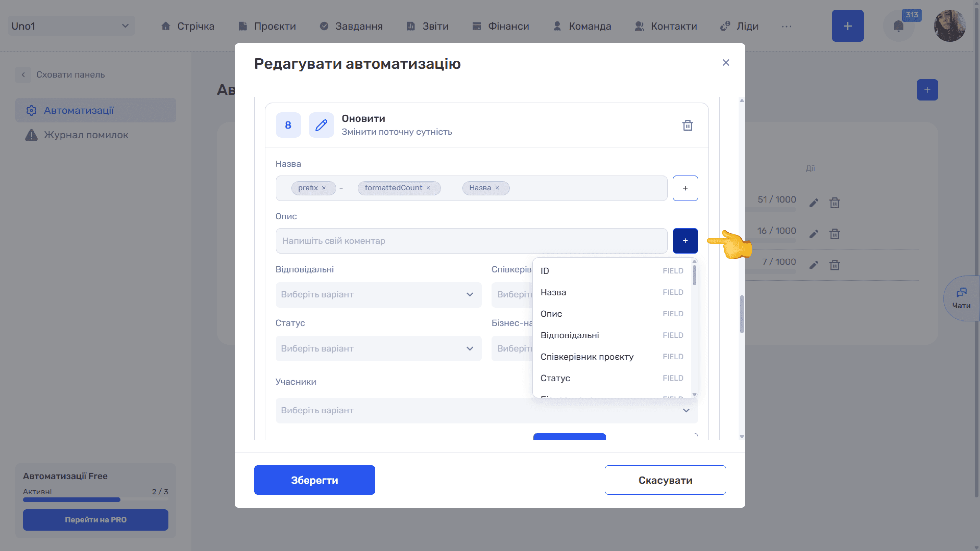Open the Чати chat widget
980x551 pixels.
click(961, 298)
